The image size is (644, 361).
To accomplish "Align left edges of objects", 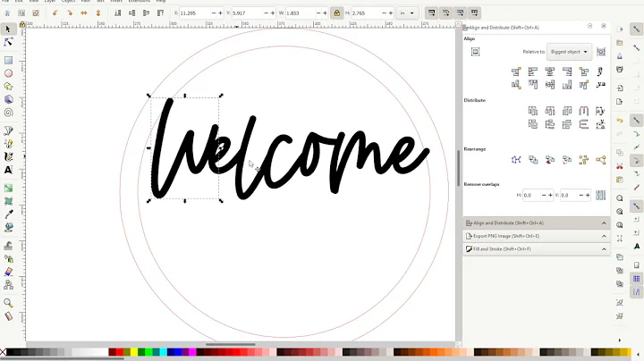I will click(x=533, y=71).
